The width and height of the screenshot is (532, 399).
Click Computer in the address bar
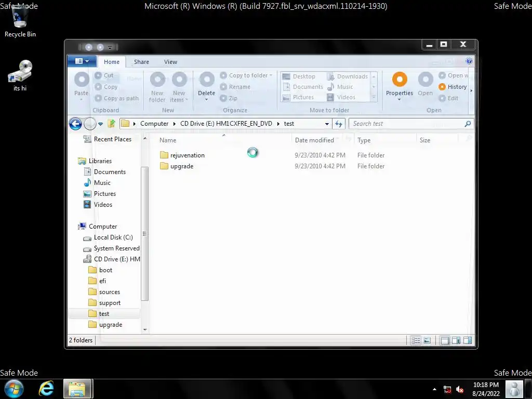pyautogui.click(x=154, y=124)
